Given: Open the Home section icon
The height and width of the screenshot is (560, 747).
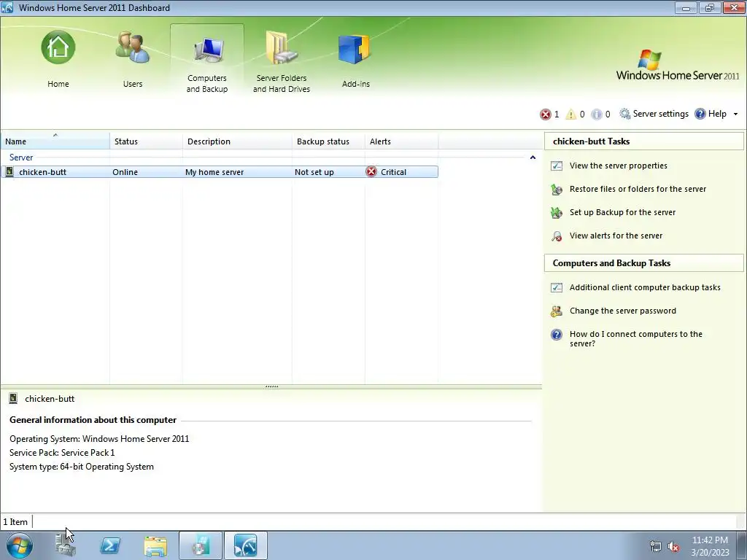Looking at the screenshot, I should coord(58,47).
